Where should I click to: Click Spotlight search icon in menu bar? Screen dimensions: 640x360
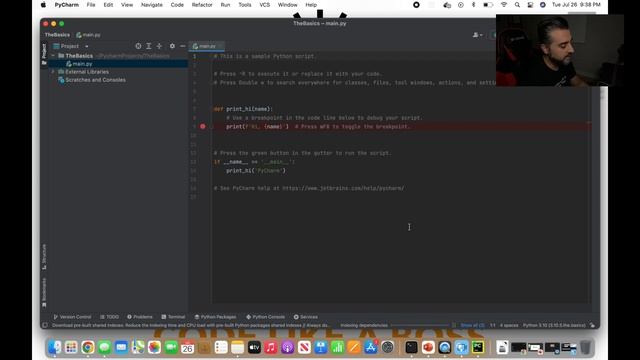click(x=517, y=5)
